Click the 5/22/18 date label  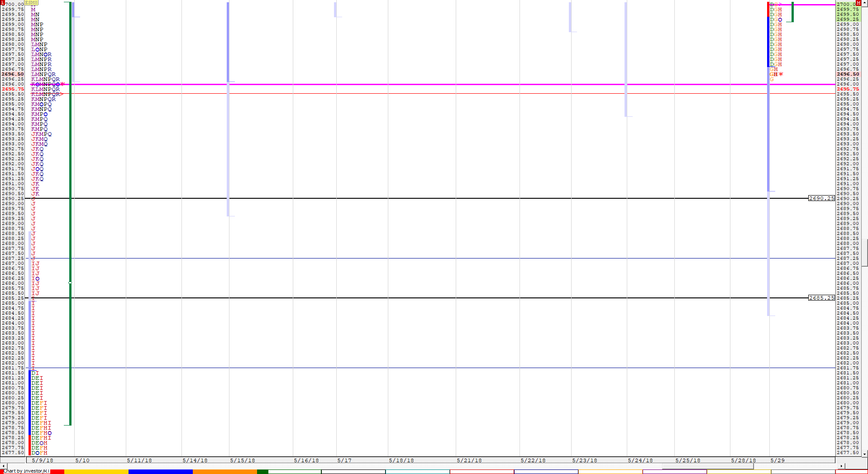coord(533,460)
